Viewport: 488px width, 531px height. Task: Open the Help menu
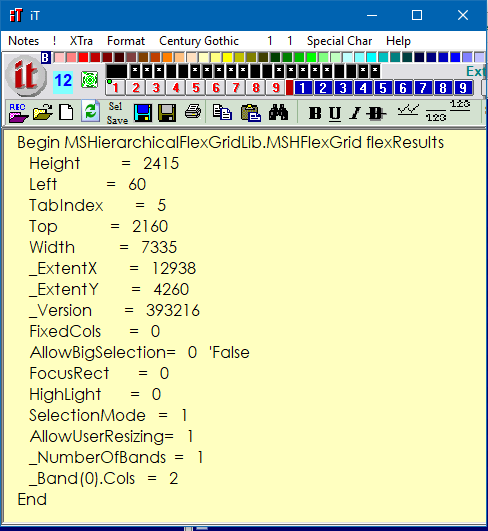tap(398, 41)
